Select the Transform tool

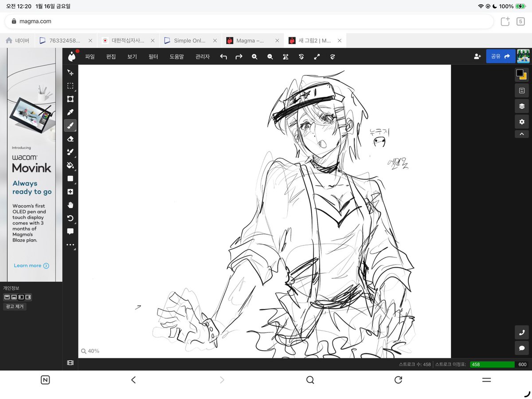pos(70,99)
